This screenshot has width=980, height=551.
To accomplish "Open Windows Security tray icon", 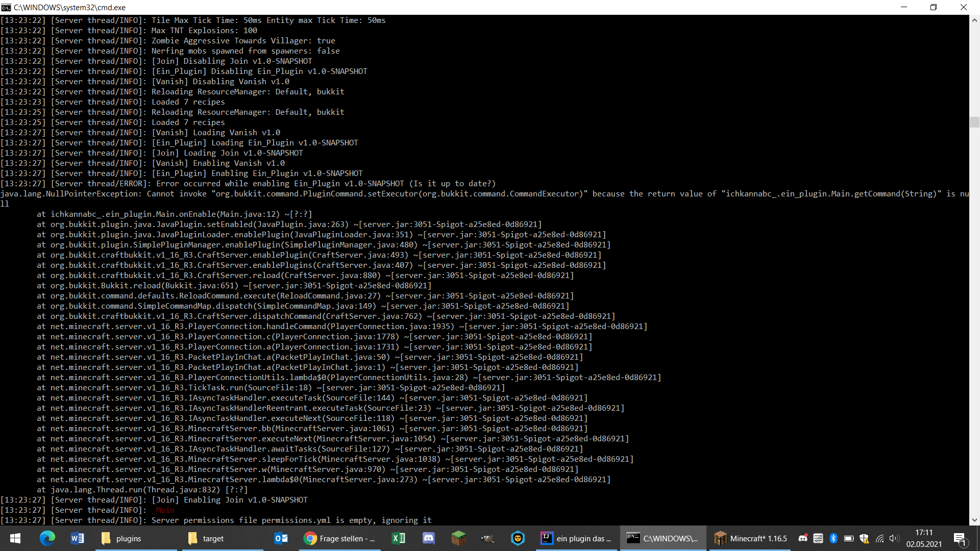I will pos(864,538).
